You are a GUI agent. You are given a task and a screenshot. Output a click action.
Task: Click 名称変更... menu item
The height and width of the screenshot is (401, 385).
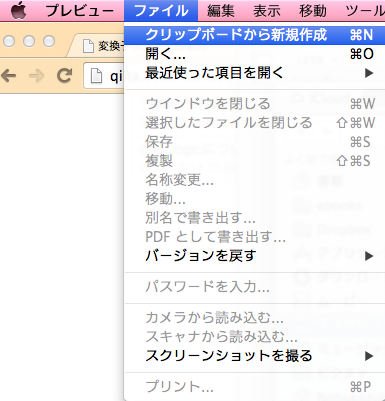click(x=255, y=180)
